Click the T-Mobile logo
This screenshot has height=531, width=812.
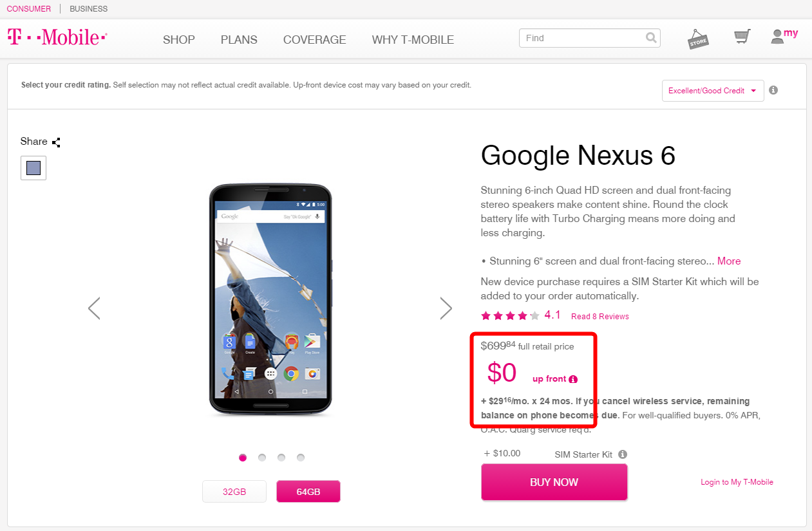57,37
